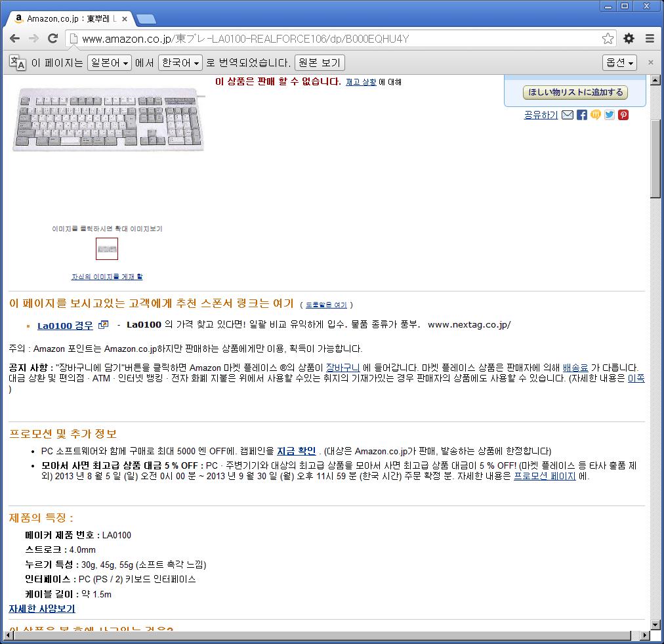
Task: Bookmark this page with the star icon
Action: [x=608, y=39]
